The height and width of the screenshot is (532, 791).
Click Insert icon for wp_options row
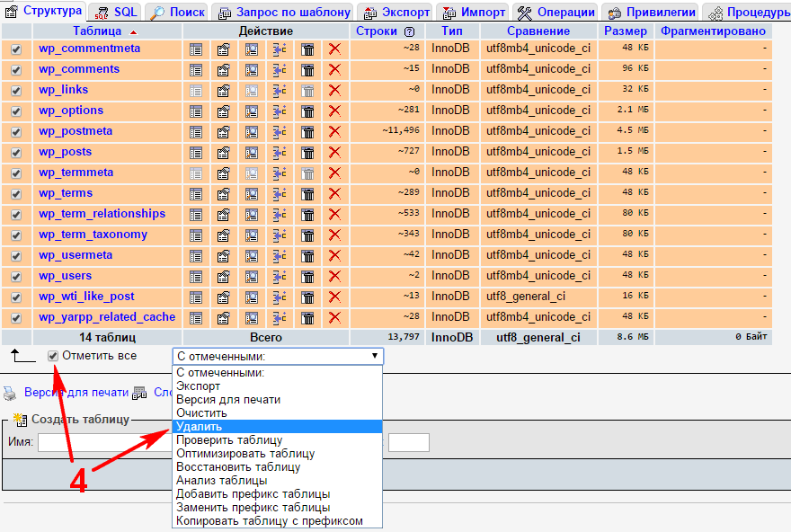click(280, 111)
